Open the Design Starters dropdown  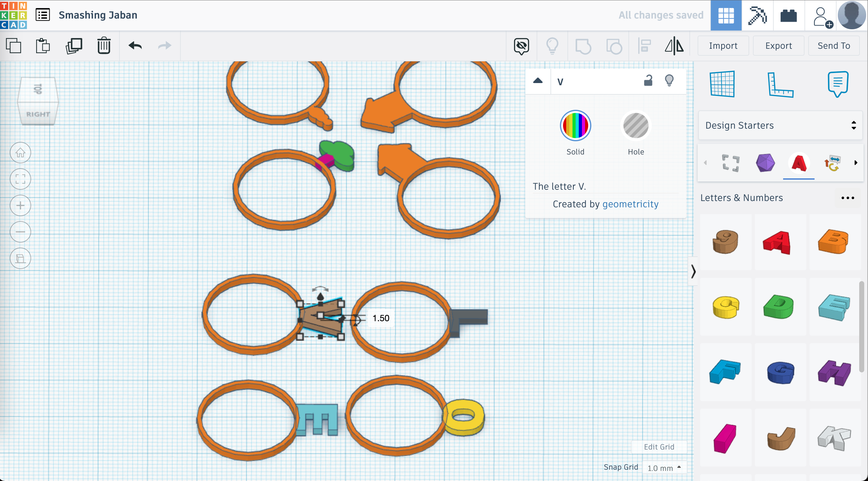780,126
